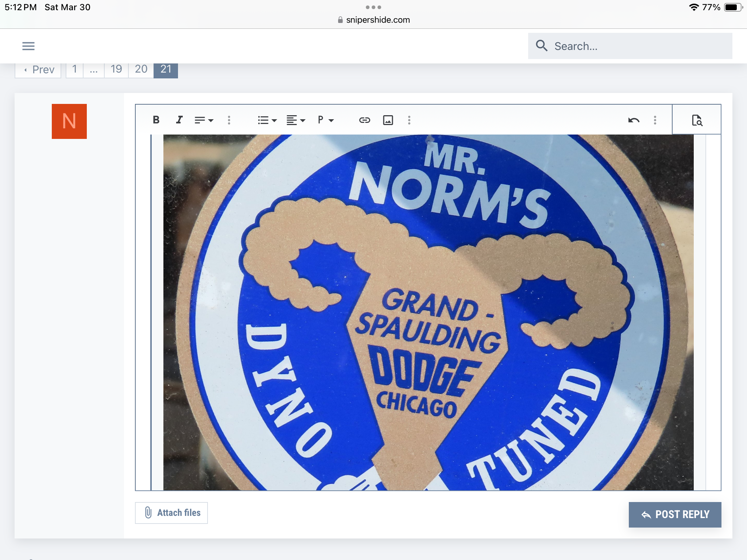Open the paragraph format dropdown
The image size is (747, 560).
(x=326, y=120)
